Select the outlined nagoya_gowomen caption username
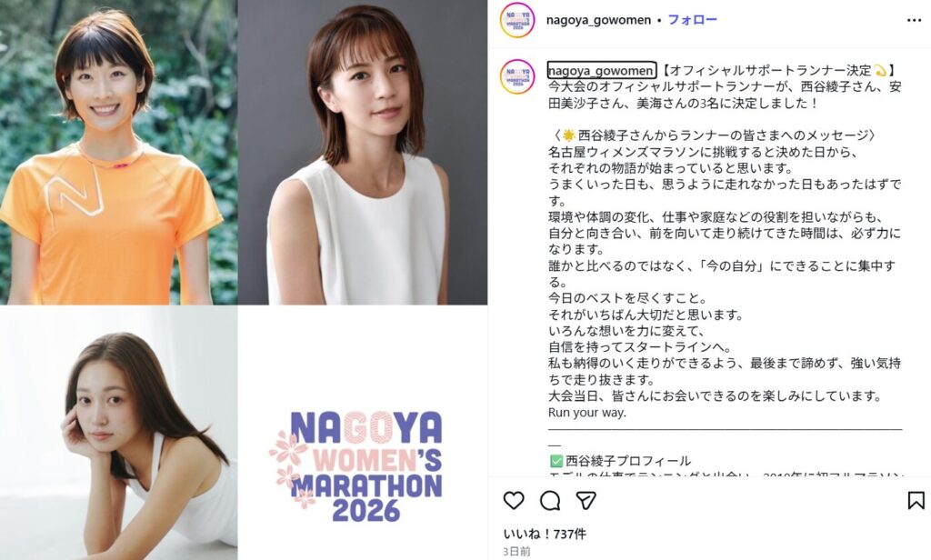The height and width of the screenshot is (560, 931). [602, 71]
